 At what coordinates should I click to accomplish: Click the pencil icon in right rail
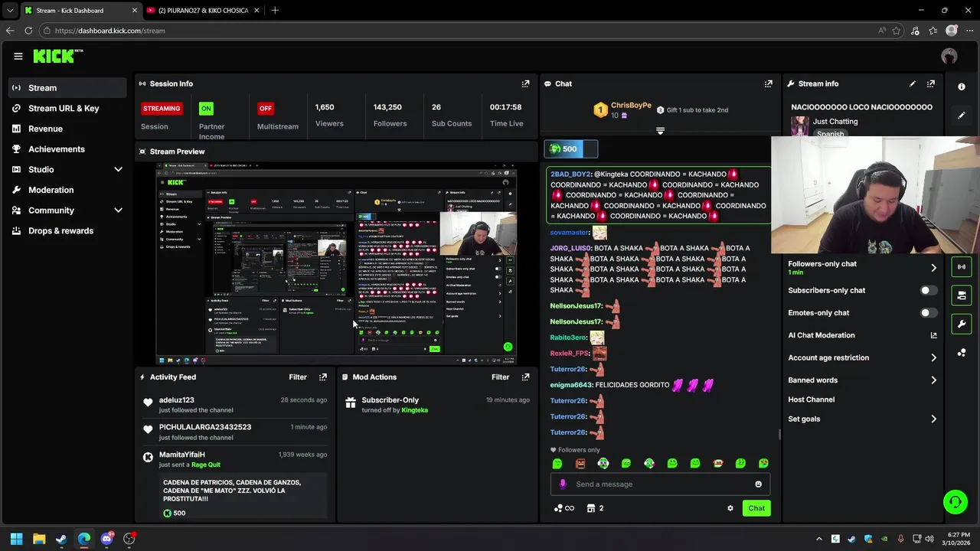[962, 116]
